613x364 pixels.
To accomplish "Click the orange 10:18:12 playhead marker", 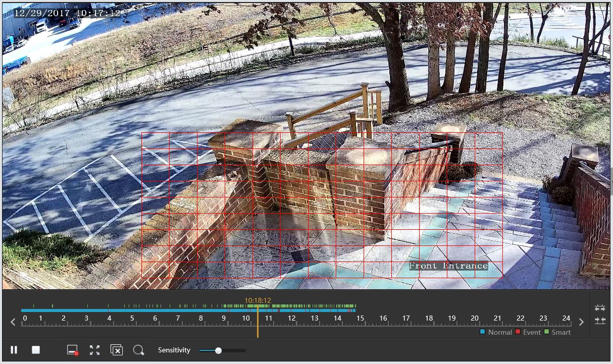I will (258, 300).
